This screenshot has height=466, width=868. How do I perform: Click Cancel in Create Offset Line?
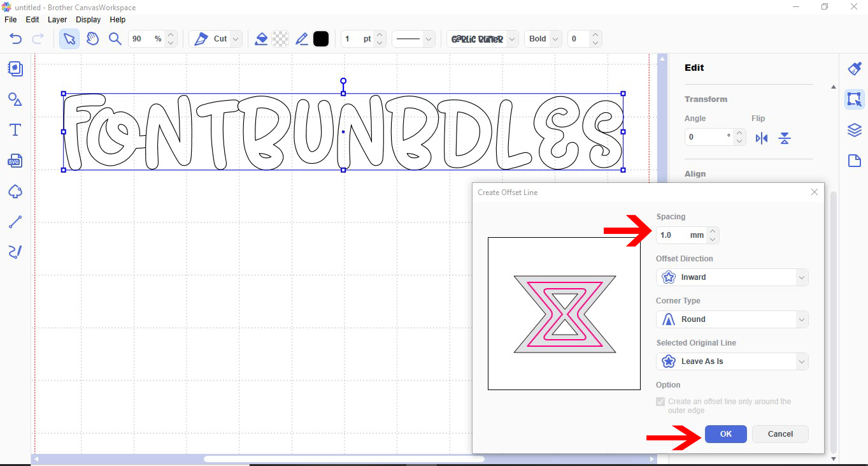click(780, 434)
